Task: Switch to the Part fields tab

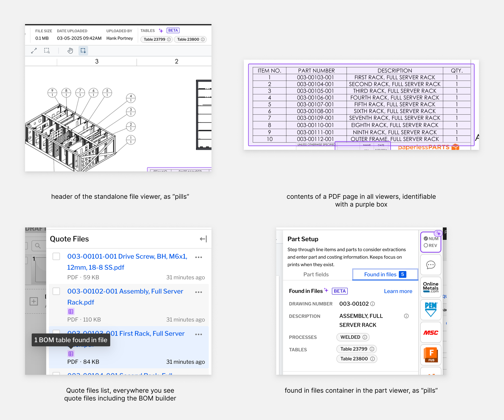Action: click(x=316, y=274)
